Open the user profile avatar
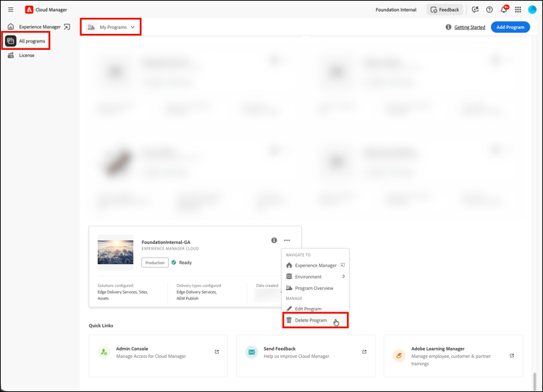 point(532,9)
